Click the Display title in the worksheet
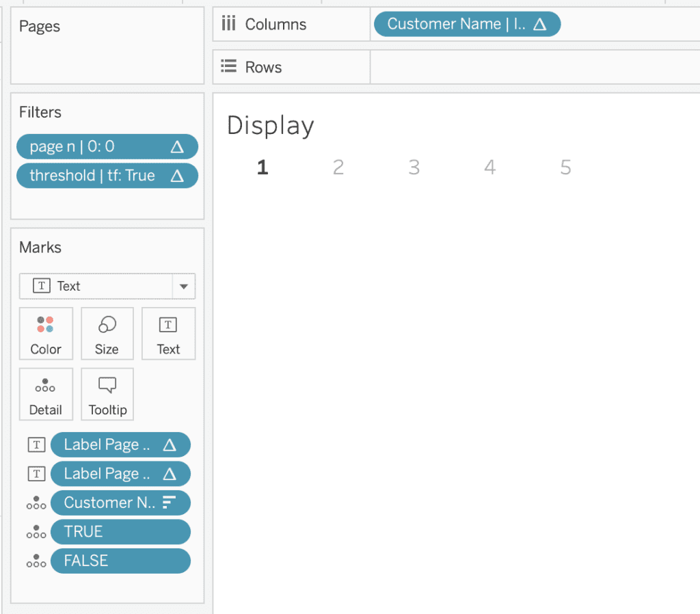Viewport: 700px width, 614px height. [x=269, y=126]
